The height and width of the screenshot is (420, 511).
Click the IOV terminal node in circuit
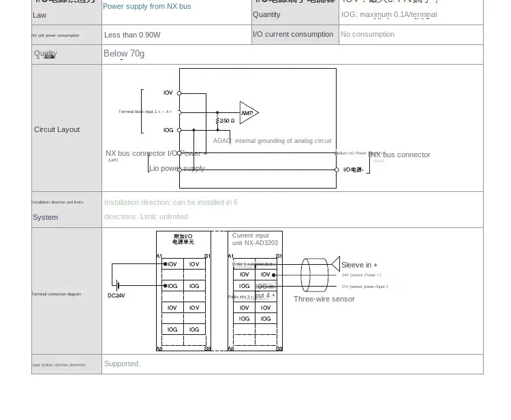pyautogui.click(x=179, y=93)
